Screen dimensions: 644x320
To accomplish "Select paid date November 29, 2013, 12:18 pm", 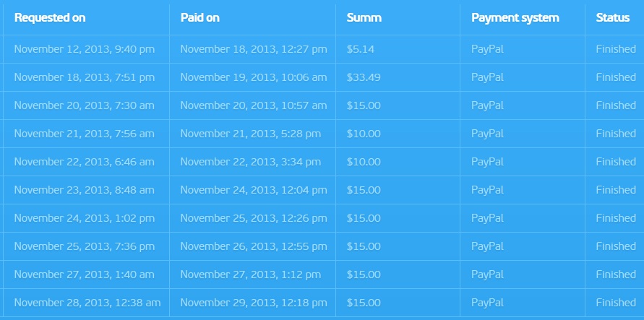I will pos(254,303).
